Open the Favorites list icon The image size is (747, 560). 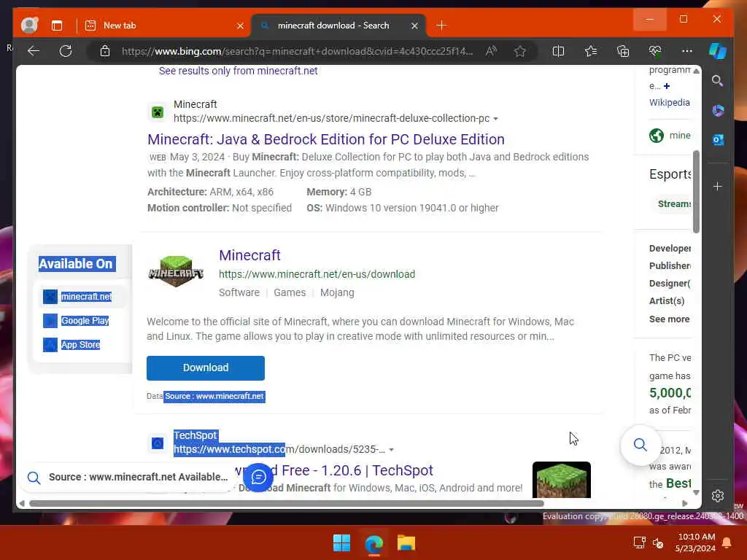(x=591, y=51)
